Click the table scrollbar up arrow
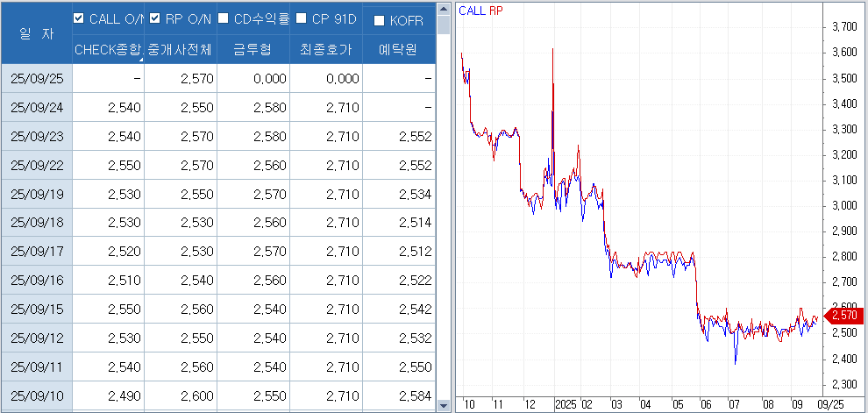The width and height of the screenshot is (868, 413). pos(443,9)
